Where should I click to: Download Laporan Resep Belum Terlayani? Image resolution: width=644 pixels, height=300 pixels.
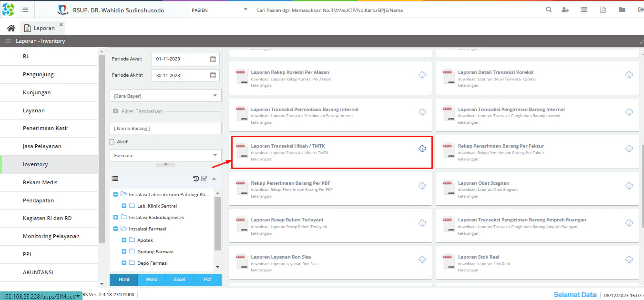pos(422,223)
